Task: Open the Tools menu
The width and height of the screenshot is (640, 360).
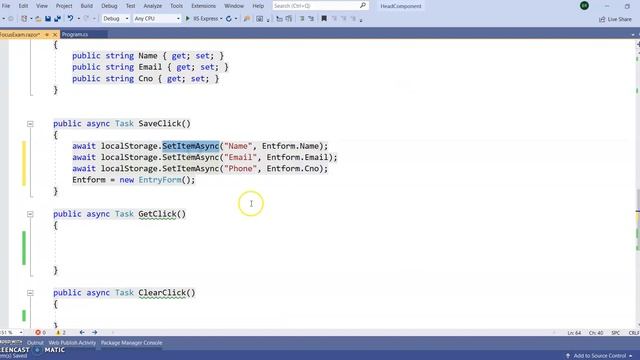Action: 176,6
